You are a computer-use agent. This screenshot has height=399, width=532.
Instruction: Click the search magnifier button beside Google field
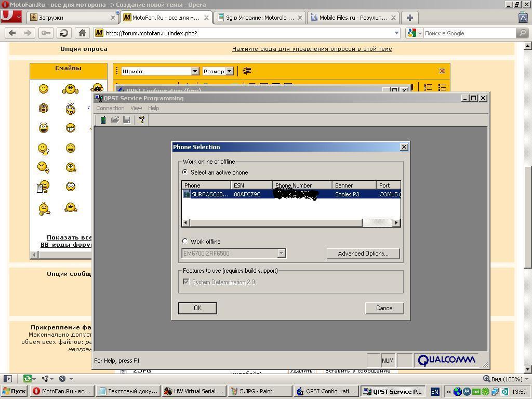point(523,33)
